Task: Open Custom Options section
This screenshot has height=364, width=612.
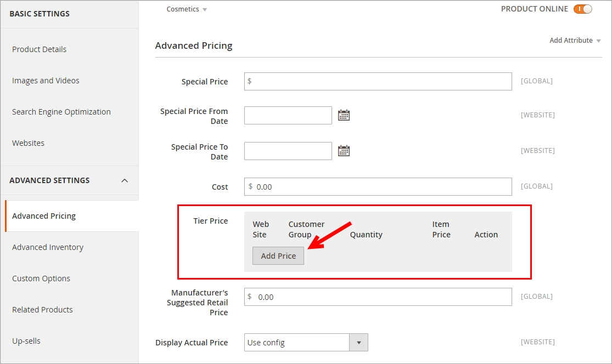Action: point(41,278)
